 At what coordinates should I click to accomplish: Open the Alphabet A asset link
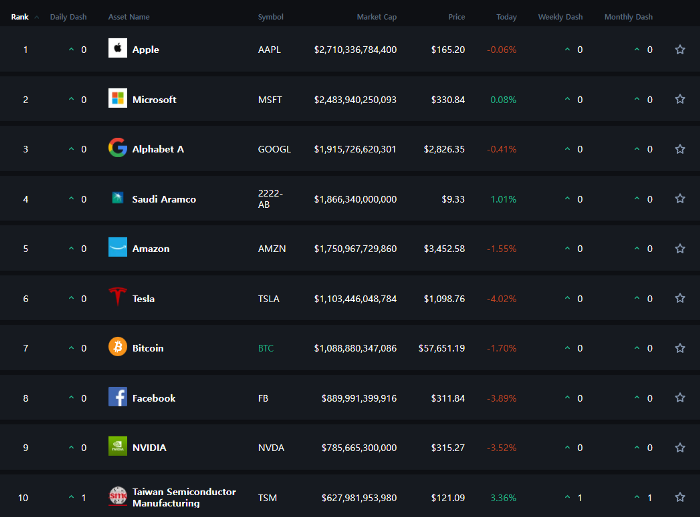point(158,149)
